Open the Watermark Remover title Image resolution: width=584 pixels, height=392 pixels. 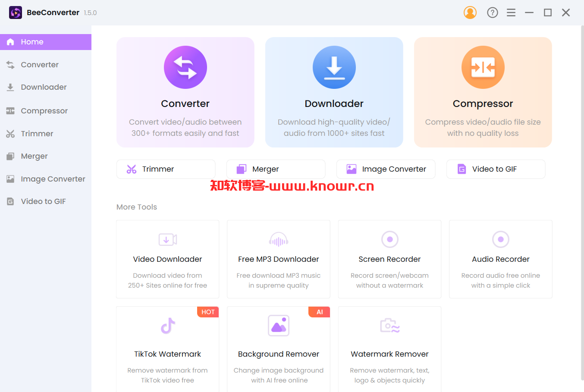point(390,354)
